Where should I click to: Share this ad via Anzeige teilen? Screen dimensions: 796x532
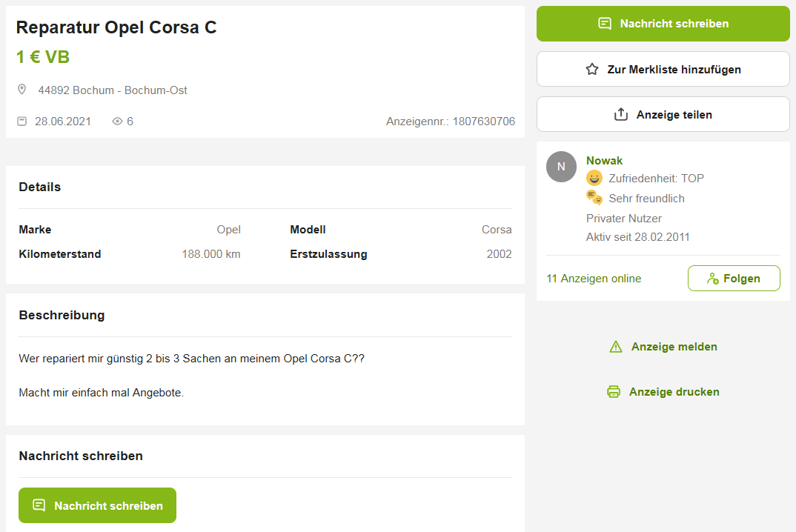[x=663, y=115]
